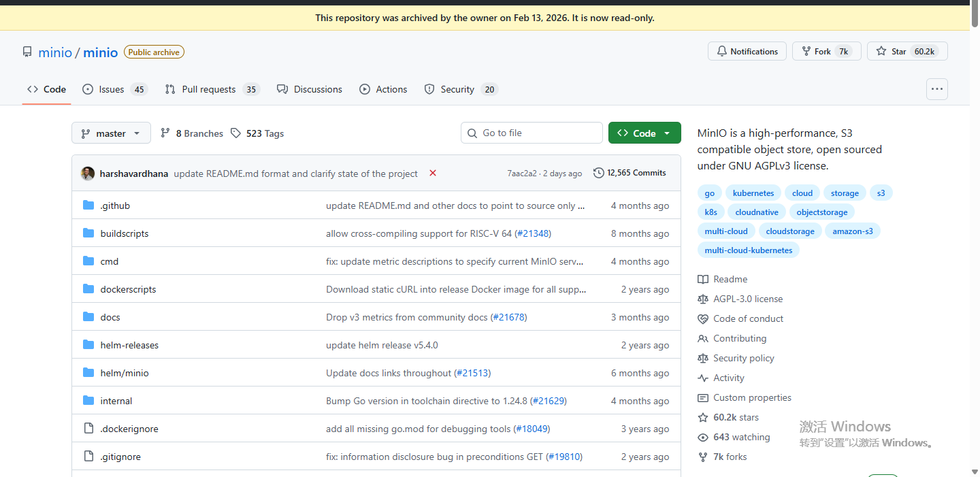Open the three-dot more options menu

937,89
